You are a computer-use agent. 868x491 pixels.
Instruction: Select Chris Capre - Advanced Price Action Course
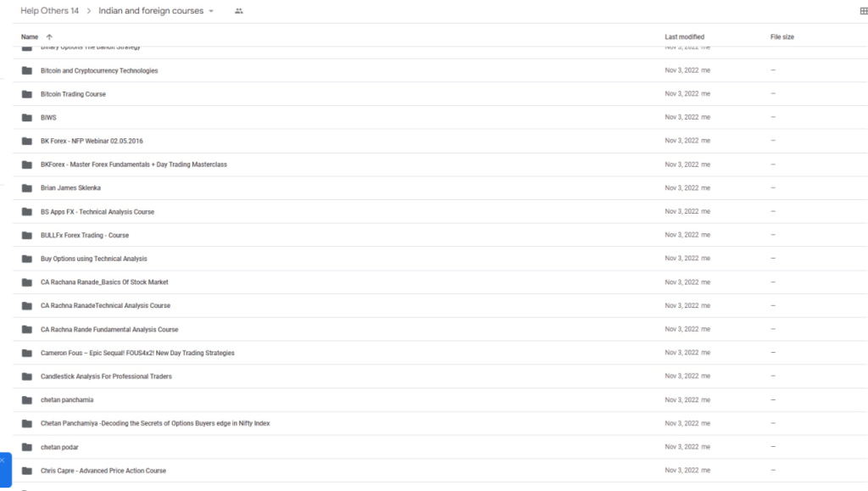tap(103, 471)
